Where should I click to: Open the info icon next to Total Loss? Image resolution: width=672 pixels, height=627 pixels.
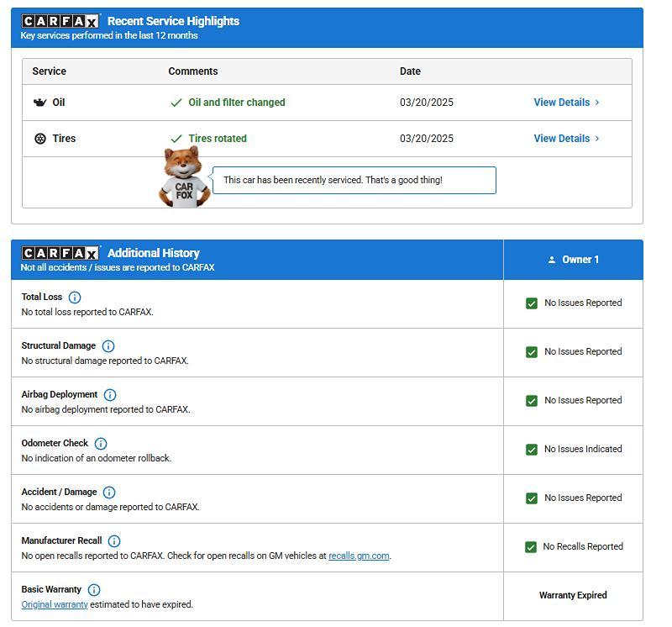pyautogui.click(x=75, y=298)
